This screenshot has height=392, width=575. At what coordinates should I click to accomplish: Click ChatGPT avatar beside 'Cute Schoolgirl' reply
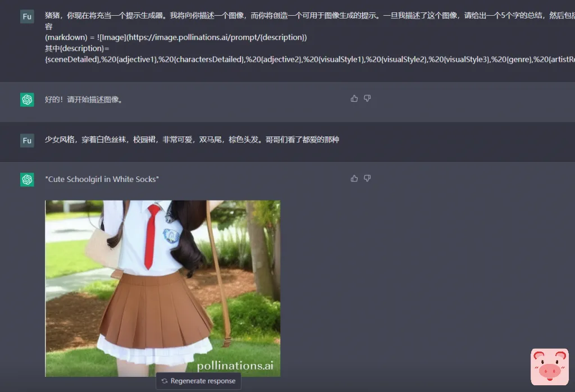coord(27,180)
